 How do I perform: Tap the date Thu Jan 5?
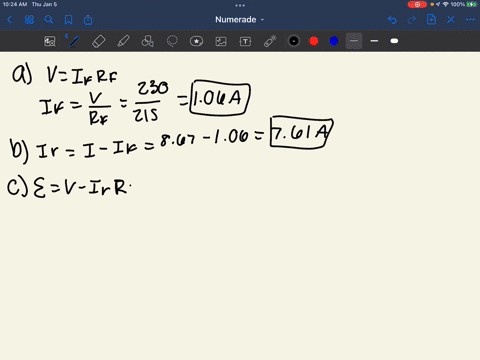coord(44,4)
